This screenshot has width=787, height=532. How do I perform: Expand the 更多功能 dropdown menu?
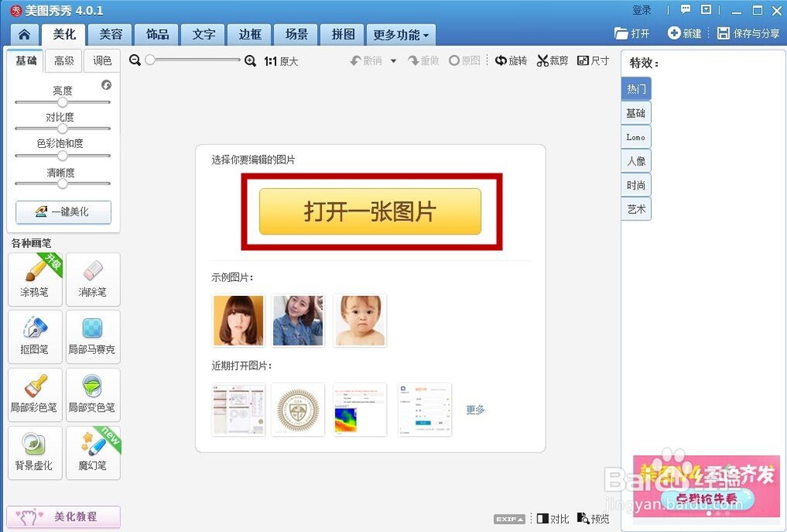point(401,35)
